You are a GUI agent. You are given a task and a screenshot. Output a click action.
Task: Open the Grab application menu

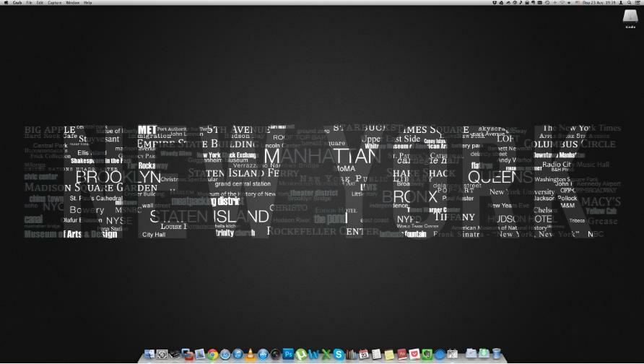coord(17,2)
